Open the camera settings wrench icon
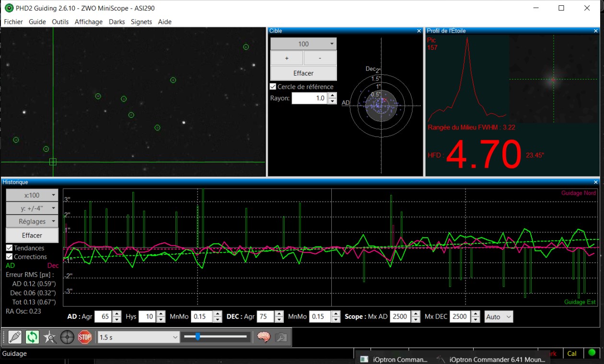Viewport: 604px width, 364px height. 281,337
